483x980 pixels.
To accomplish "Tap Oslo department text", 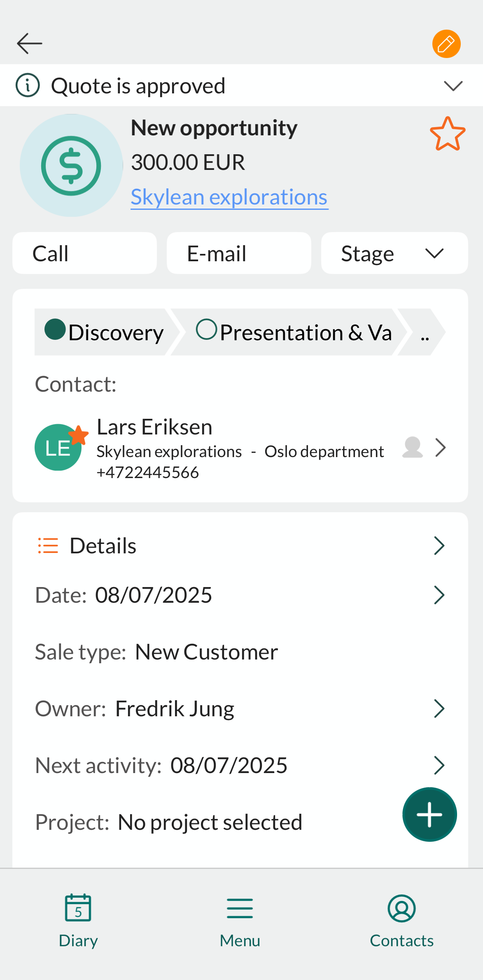I will point(324,452).
